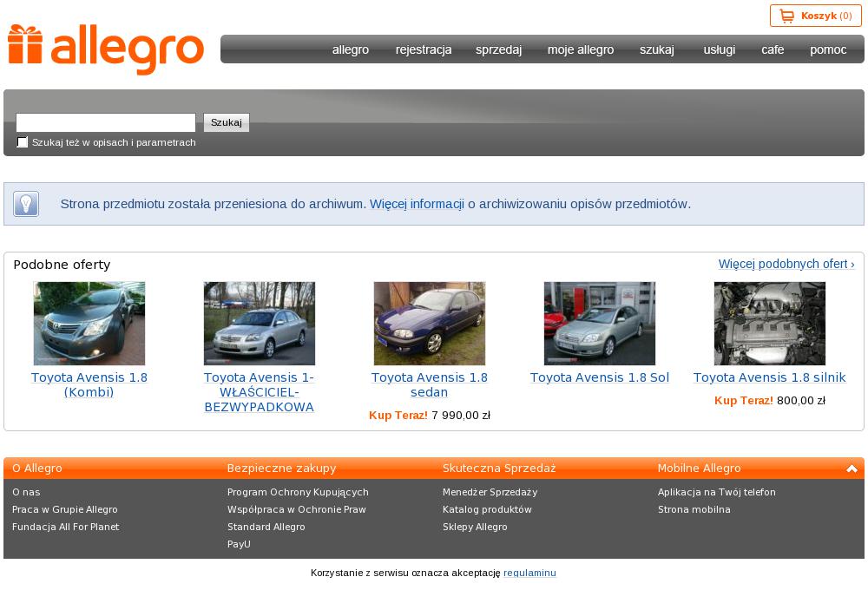Click the 800,00 zł Kup Teraz price
The width and height of the screenshot is (868, 590).
769,400
